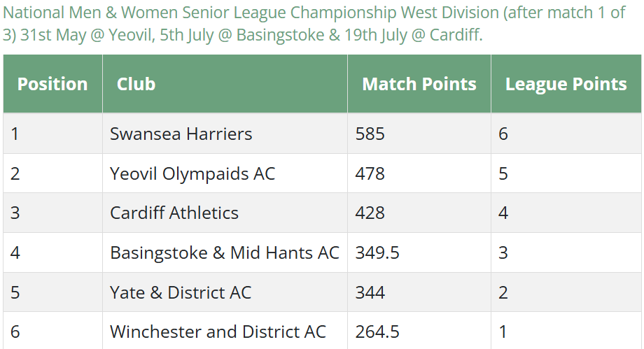Click the League Points column header
The width and height of the screenshot is (644, 349).
point(566,84)
